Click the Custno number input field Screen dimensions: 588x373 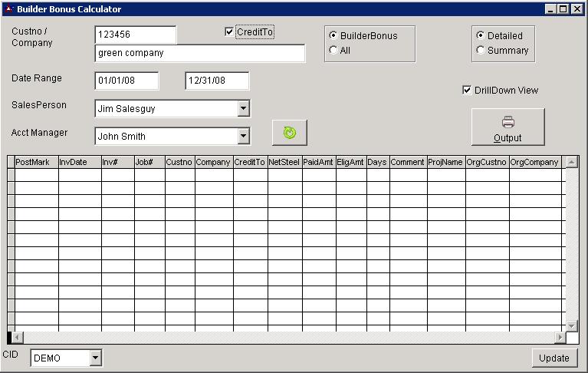coord(135,35)
